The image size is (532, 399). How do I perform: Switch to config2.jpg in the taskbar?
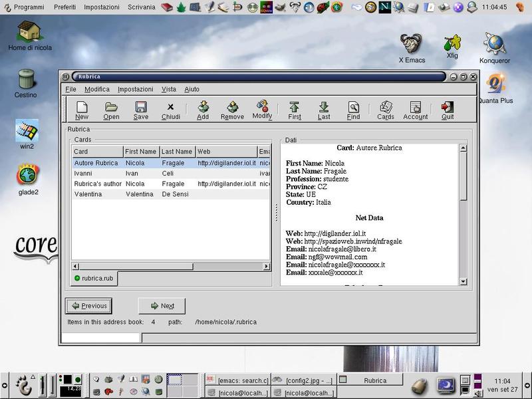pos(304,380)
